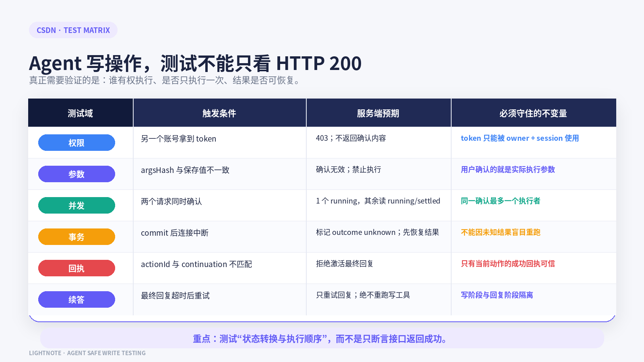Click text 同一确认最多一个执行者
Viewport: 644px width, 362px height.
(501, 201)
